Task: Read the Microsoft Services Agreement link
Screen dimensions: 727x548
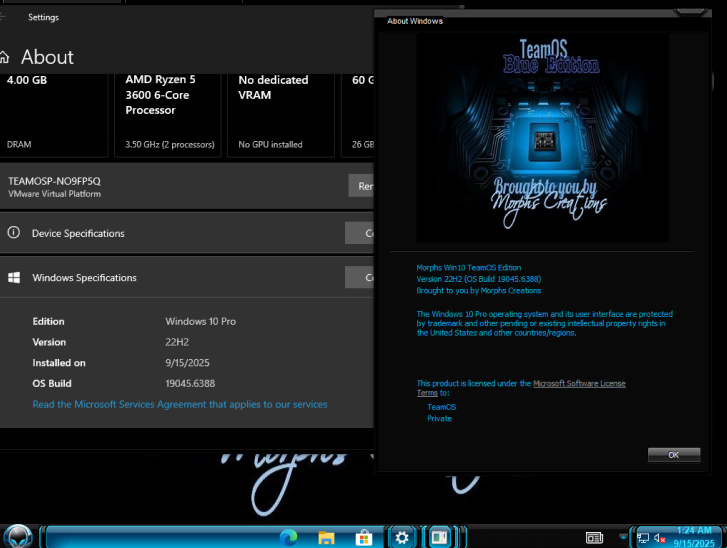Action: click(x=180, y=404)
